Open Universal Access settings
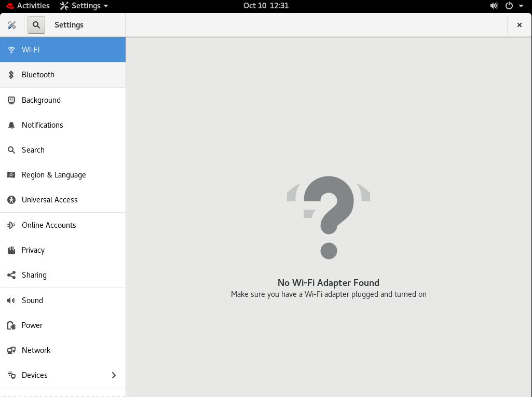The width and height of the screenshot is (532, 397). (x=49, y=200)
